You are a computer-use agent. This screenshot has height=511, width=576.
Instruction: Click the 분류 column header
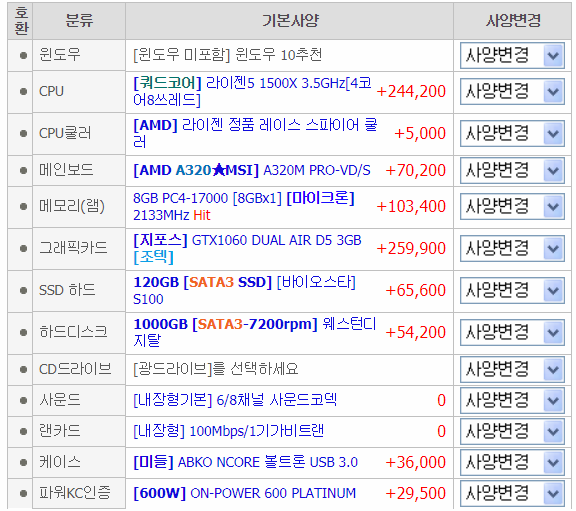pos(79,21)
